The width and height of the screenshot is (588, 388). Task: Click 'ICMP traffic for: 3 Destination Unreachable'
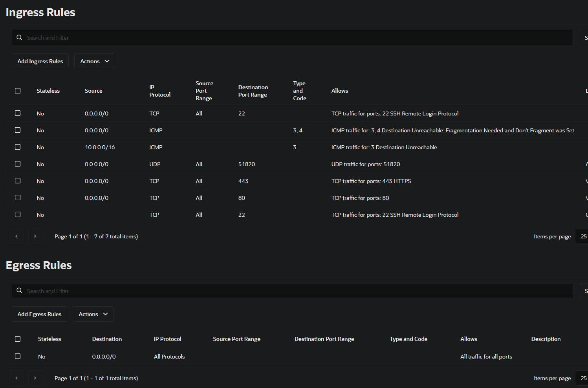pos(384,147)
